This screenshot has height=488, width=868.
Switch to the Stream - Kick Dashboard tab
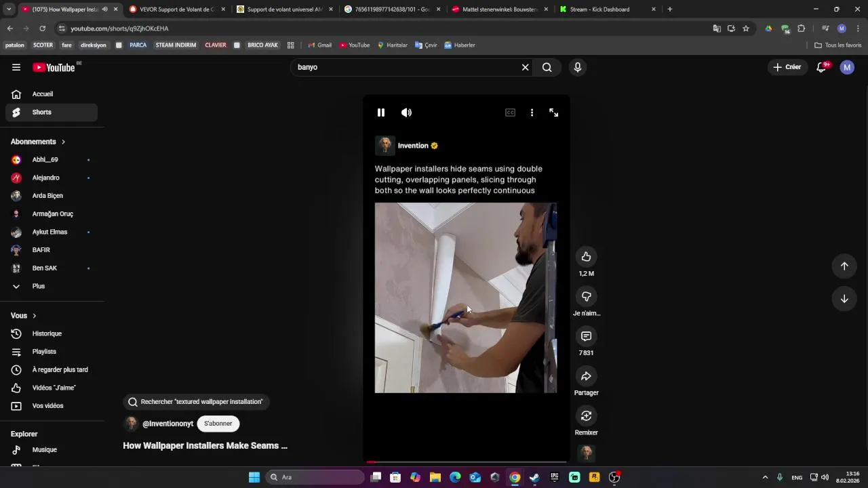coord(608,9)
